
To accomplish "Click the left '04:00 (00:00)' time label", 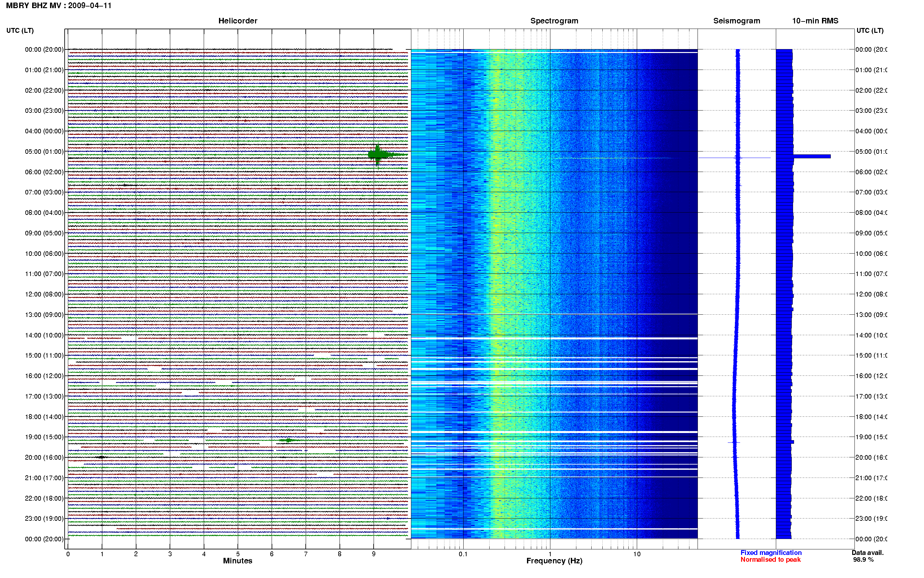I will pos(44,131).
